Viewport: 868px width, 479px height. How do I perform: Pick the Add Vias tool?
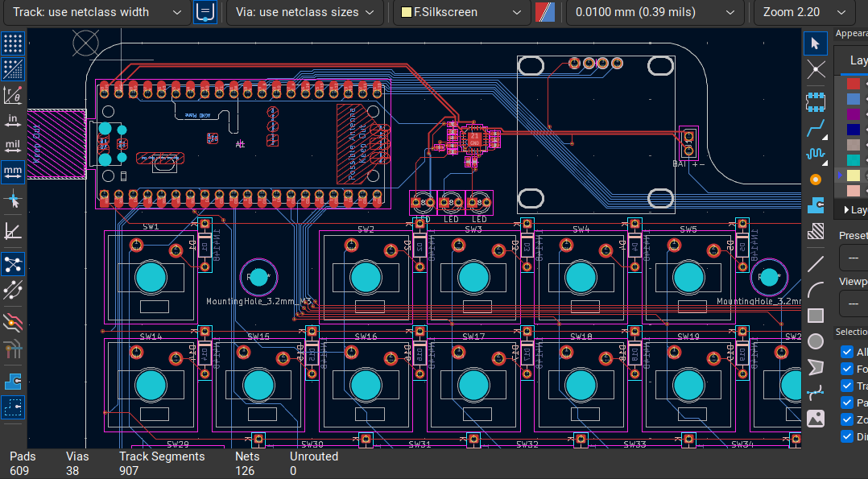coord(816,179)
